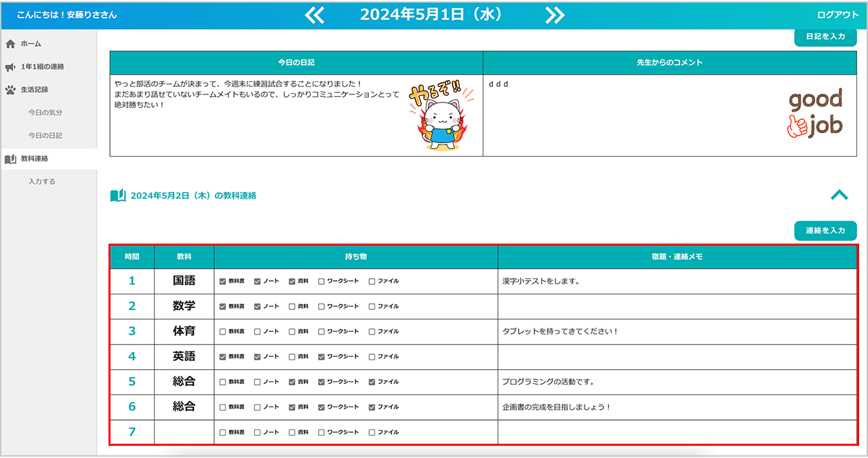The image size is (868, 458).
Task: Click the paw icon for 生活記録
Action: click(10, 90)
